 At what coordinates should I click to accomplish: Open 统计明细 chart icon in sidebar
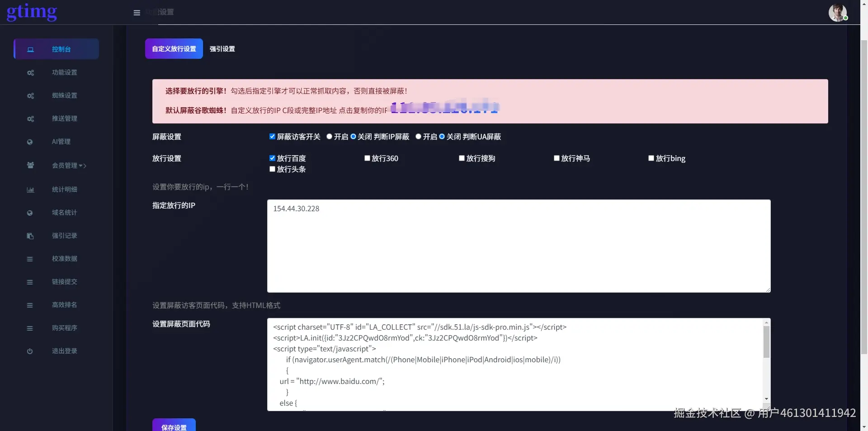click(x=29, y=189)
